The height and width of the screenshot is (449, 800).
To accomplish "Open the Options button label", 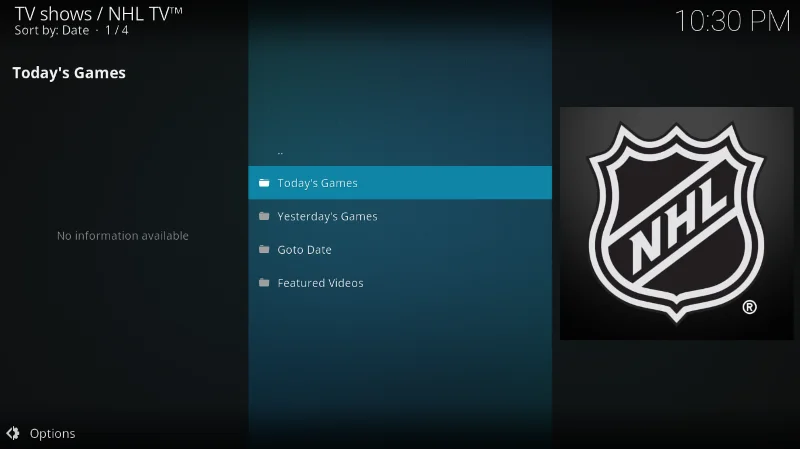I will pyautogui.click(x=52, y=434).
